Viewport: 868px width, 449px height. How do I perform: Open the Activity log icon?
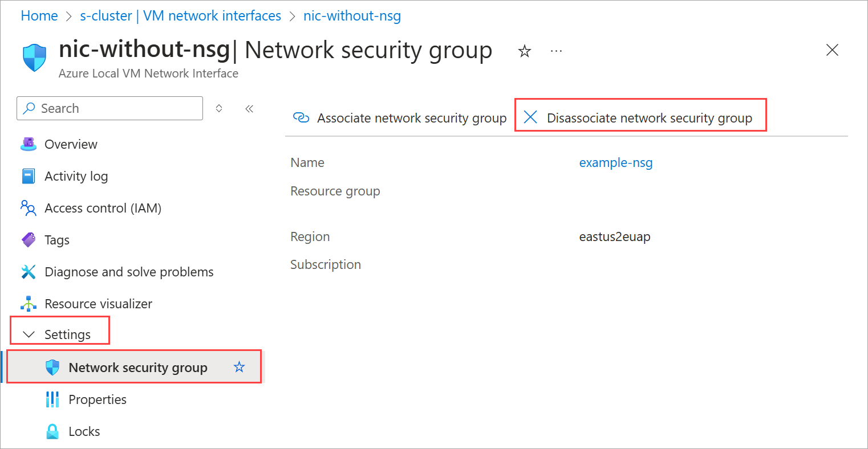(29, 176)
